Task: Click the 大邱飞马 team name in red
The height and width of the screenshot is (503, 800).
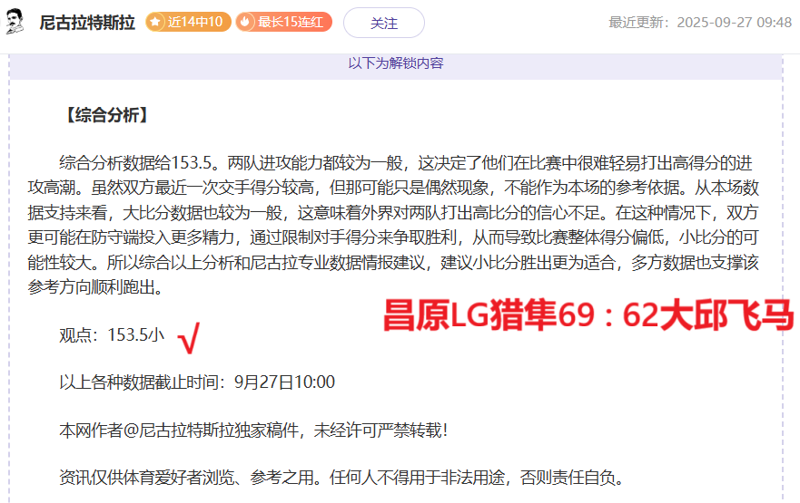Action: (x=738, y=314)
